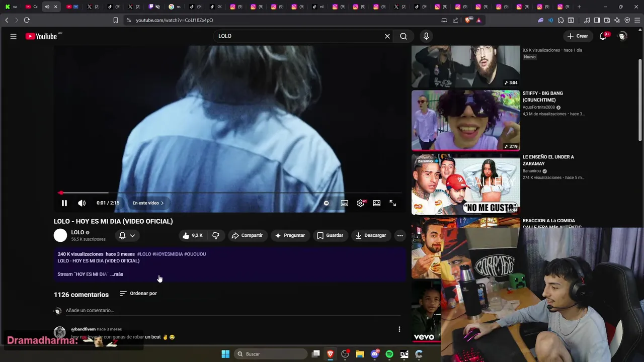Open browser extensions puzzle icon
The width and height of the screenshot is (644, 362).
tap(561, 20)
